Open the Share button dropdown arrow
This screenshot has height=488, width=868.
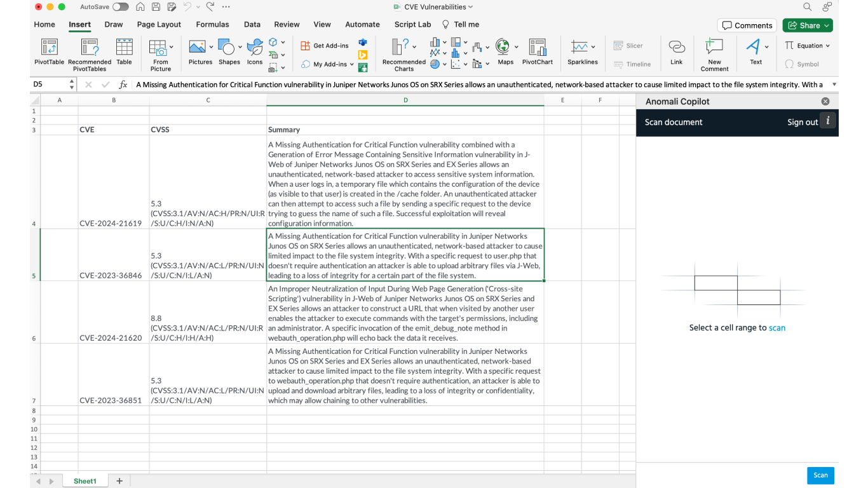pos(827,25)
